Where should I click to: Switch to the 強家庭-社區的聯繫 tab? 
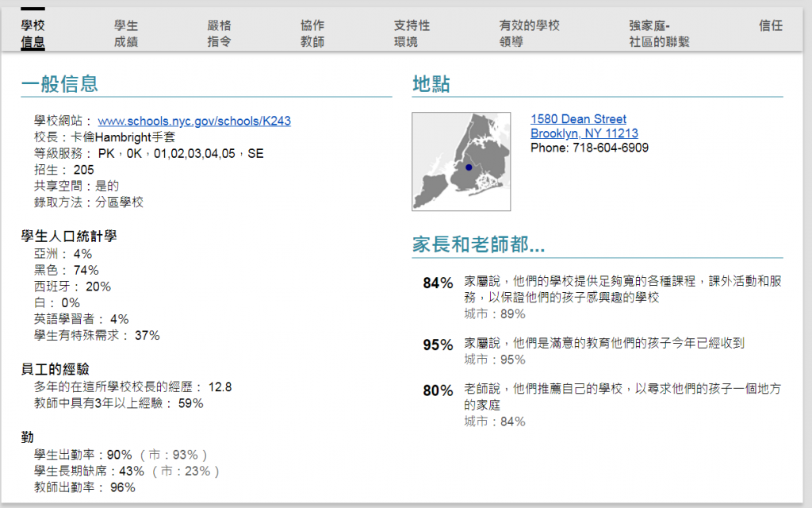click(659, 33)
